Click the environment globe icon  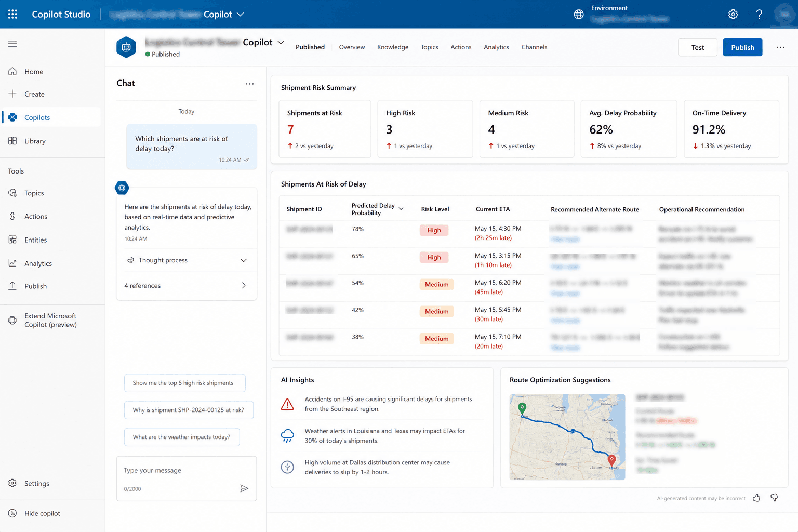pos(579,14)
